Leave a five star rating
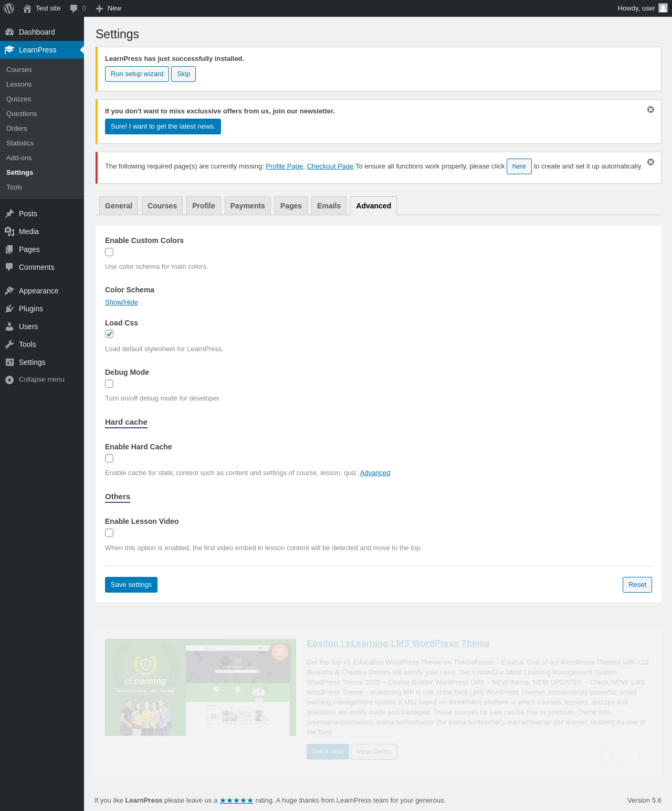Image resolution: width=672 pixels, height=811 pixels. tap(236, 801)
